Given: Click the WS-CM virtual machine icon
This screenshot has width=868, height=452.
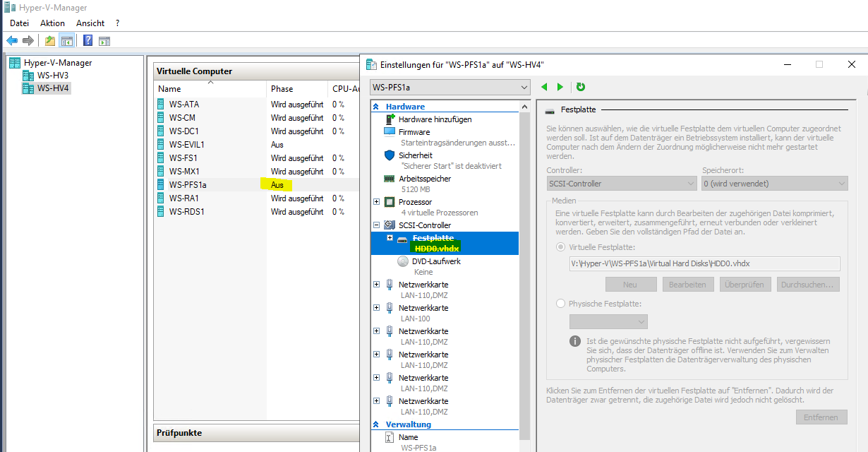Looking at the screenshot, I should (x=162, y=117).
